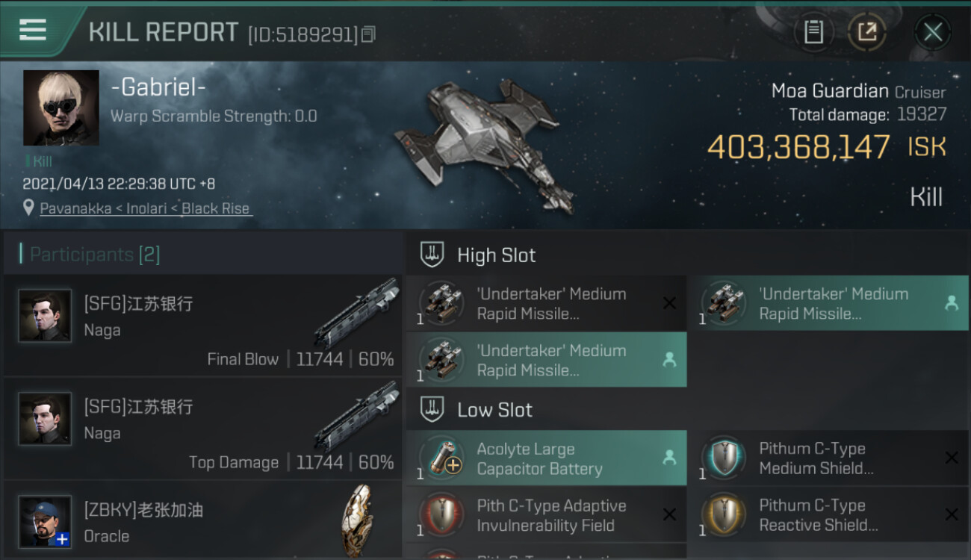Open the hamburger main menu
Viewport: 971px width, 560px height.
pos(33,30)
